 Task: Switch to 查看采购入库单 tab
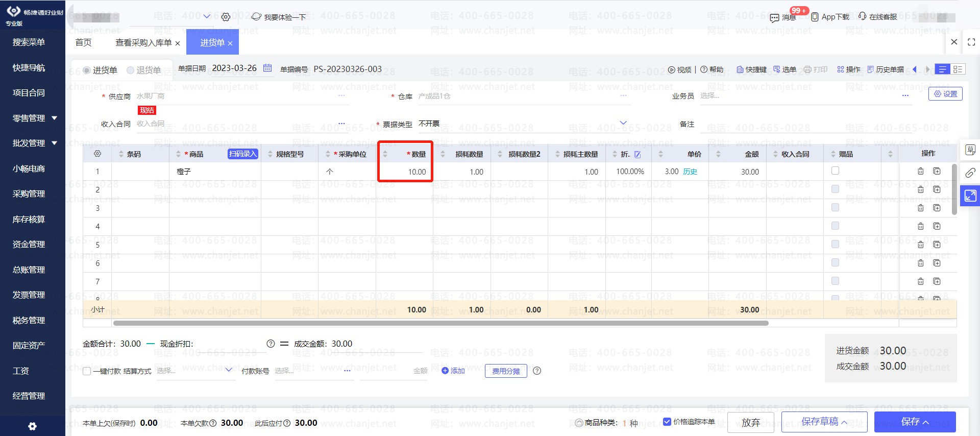143,42
